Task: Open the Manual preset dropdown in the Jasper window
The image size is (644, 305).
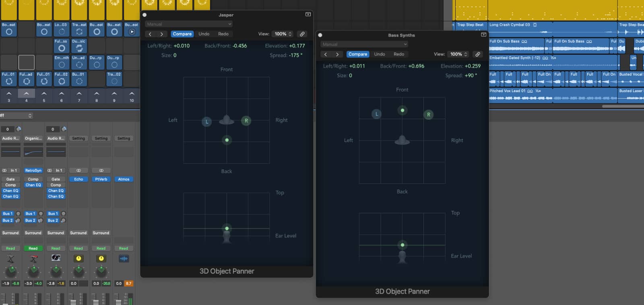Action: (189, 24)
